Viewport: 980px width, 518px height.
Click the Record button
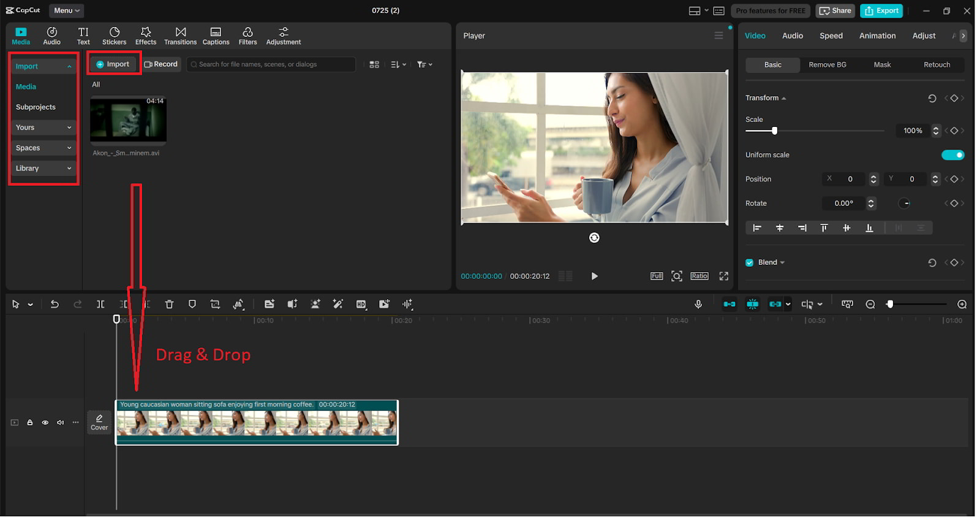tap(162, 64)
